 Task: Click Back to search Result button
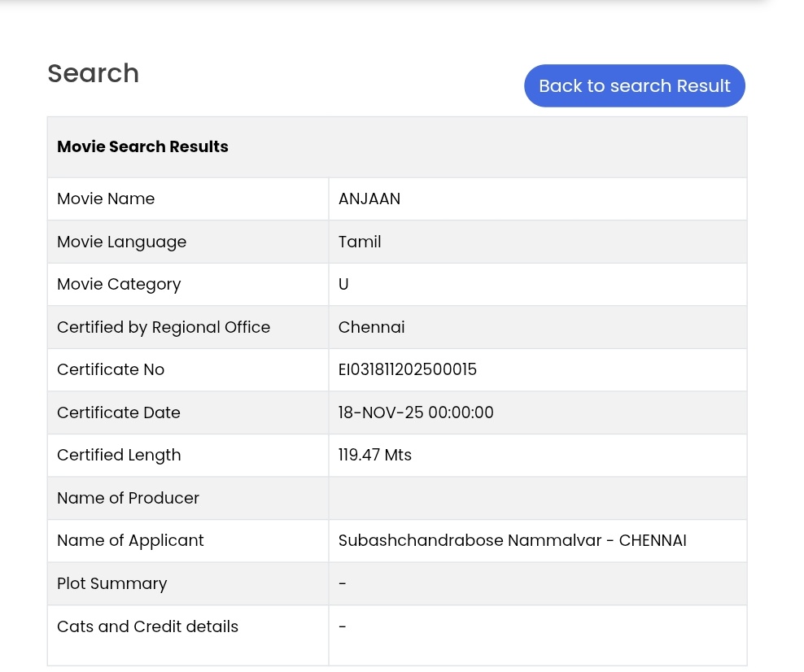(634, 85)
